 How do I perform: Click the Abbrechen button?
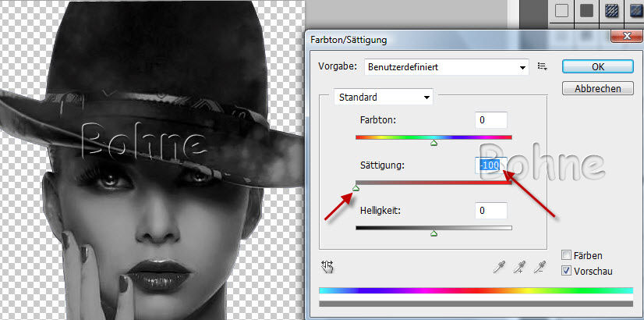pyautogui.click(x=597, y=89)
